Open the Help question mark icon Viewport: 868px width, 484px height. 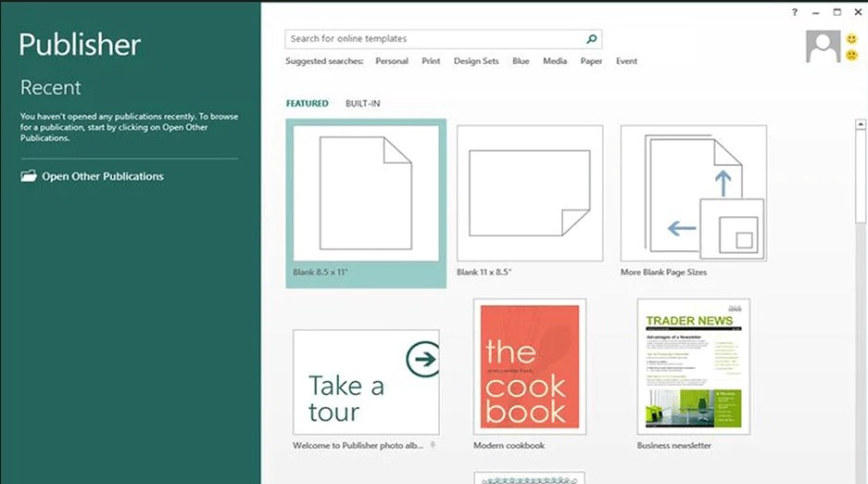795,12
